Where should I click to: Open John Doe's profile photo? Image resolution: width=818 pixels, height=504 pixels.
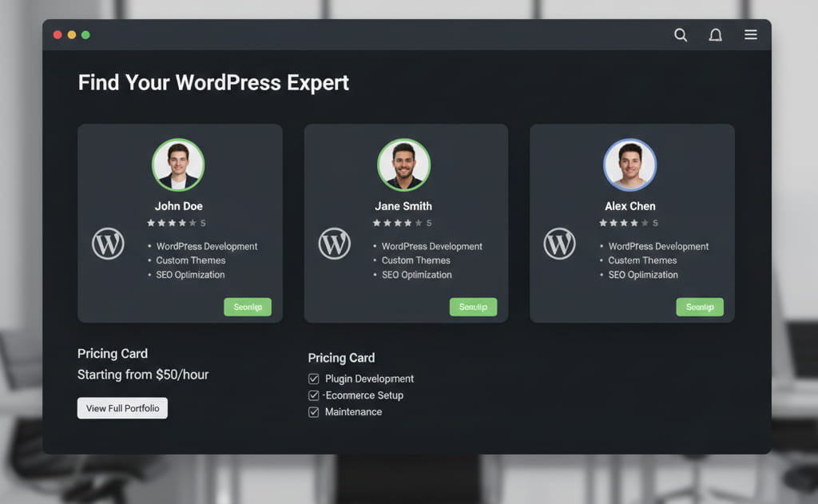[179, 165]
